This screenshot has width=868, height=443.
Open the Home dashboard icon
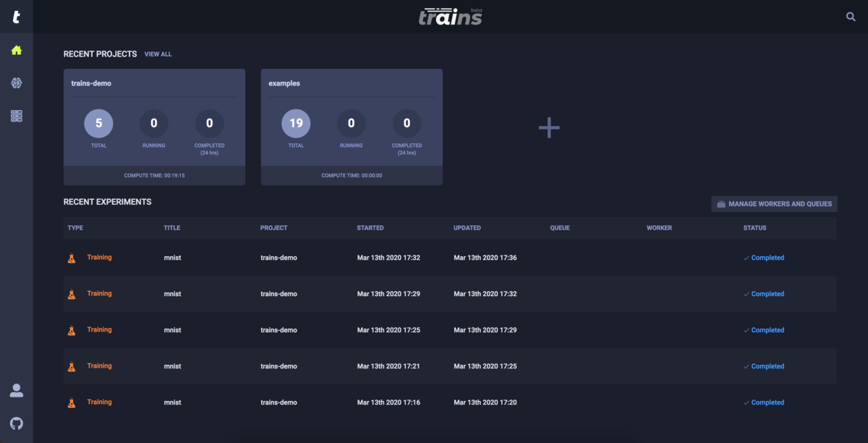pos(17,50)
